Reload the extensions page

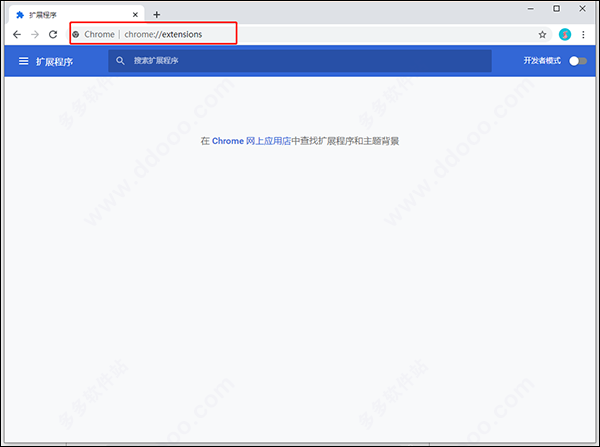coord(53,34)
